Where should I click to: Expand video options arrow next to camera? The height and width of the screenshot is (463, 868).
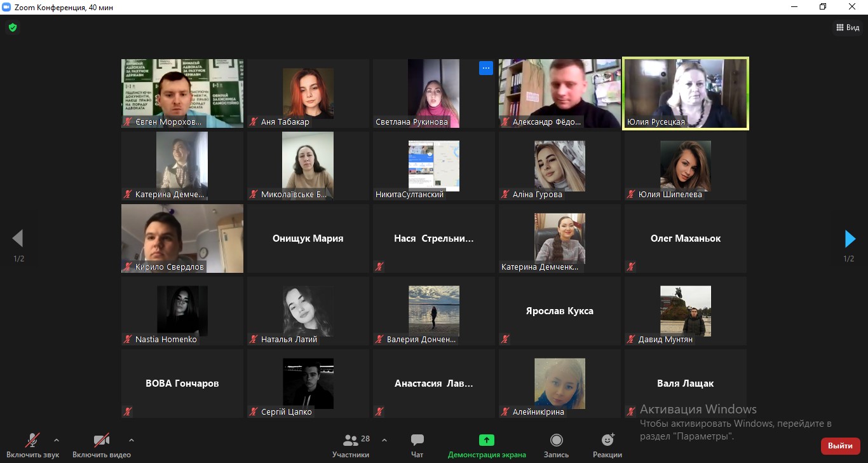click(132, 439)
